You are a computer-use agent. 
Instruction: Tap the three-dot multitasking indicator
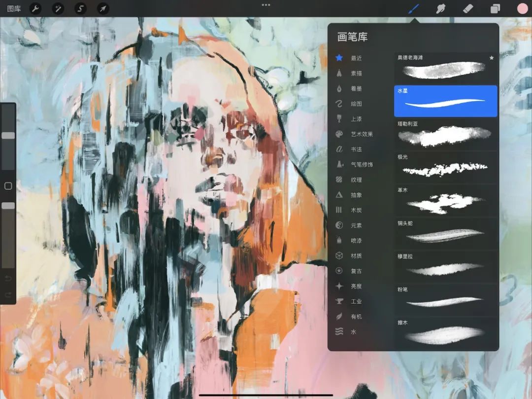click(x=266, y=5)
